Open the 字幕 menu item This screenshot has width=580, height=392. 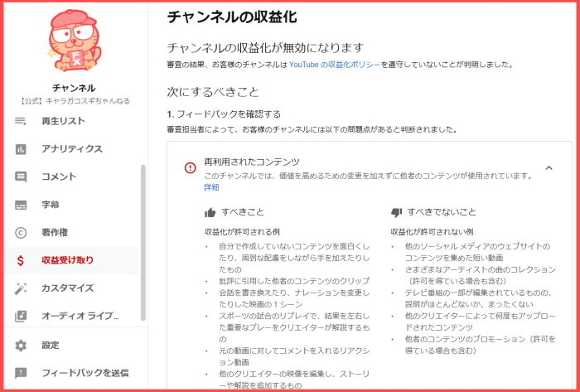[x=71, y=205]
